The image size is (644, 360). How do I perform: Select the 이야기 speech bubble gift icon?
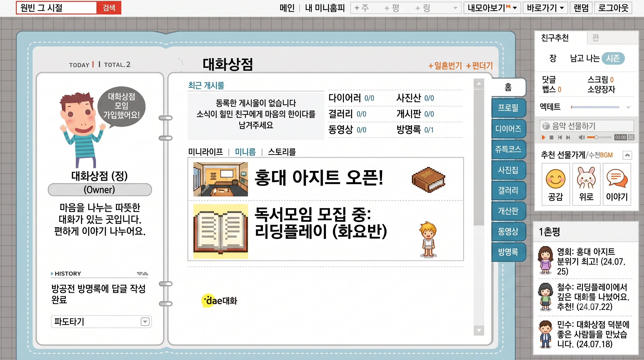pos(617,184)
